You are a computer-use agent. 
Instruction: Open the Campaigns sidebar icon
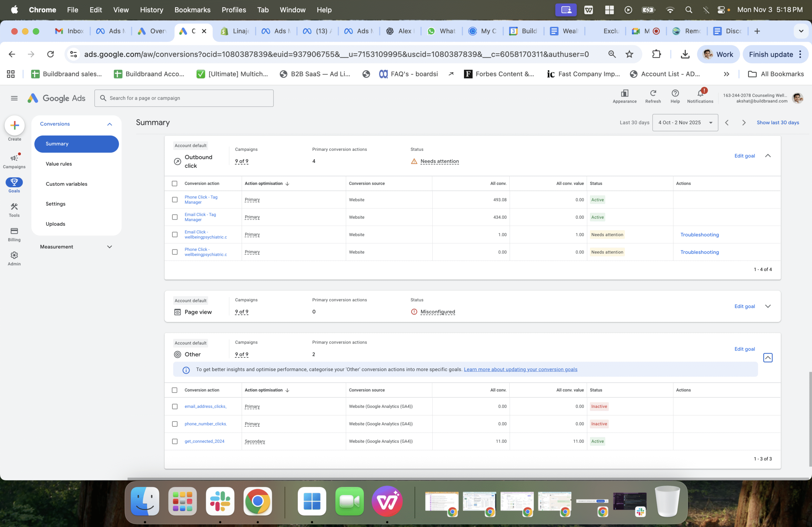[x=14, y=158]
